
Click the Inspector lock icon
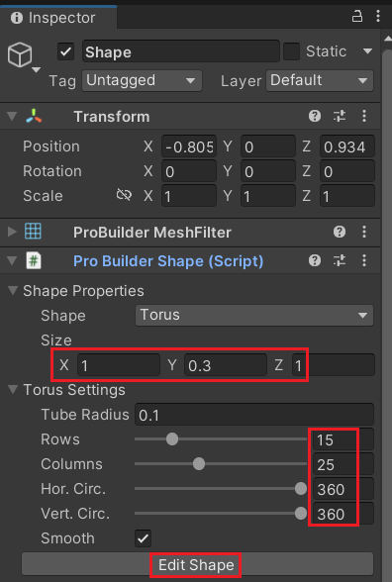(x=357, y=16)
